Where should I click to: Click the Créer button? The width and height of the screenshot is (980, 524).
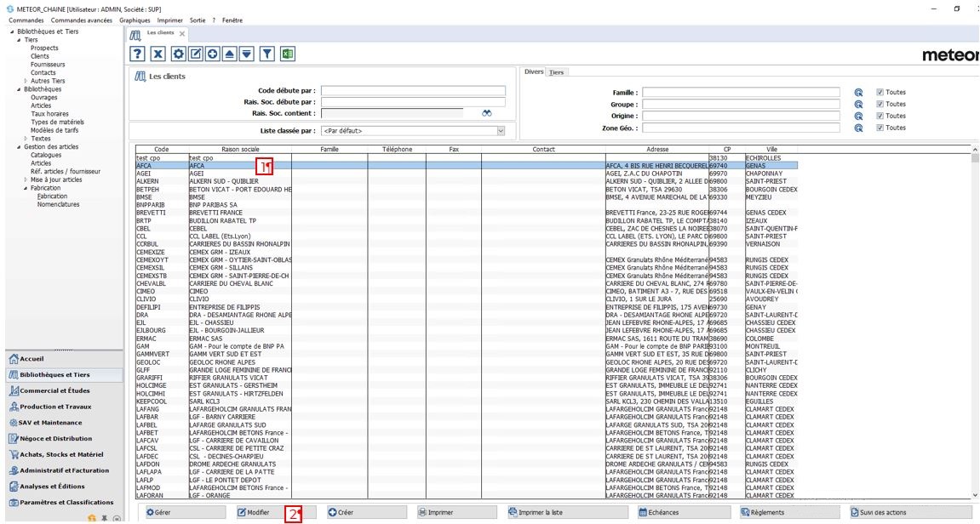(365, 512)
